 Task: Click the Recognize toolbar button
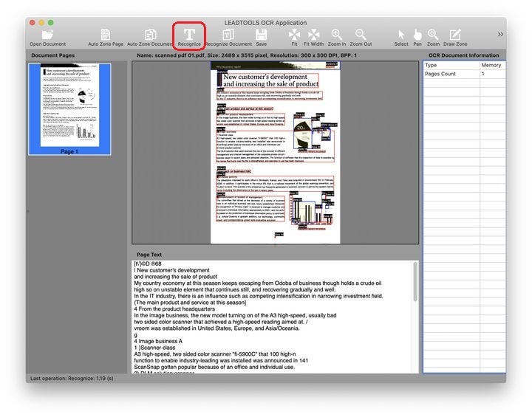[189, 37]
